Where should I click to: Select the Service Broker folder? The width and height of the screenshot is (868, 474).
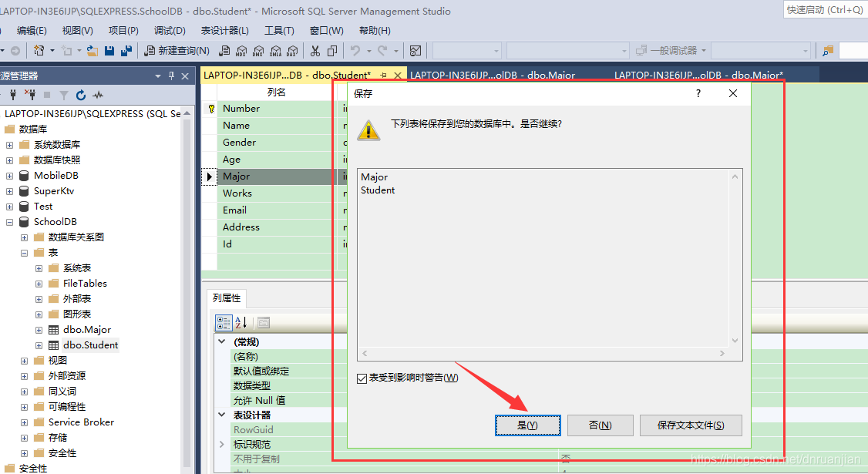point(81,422)
